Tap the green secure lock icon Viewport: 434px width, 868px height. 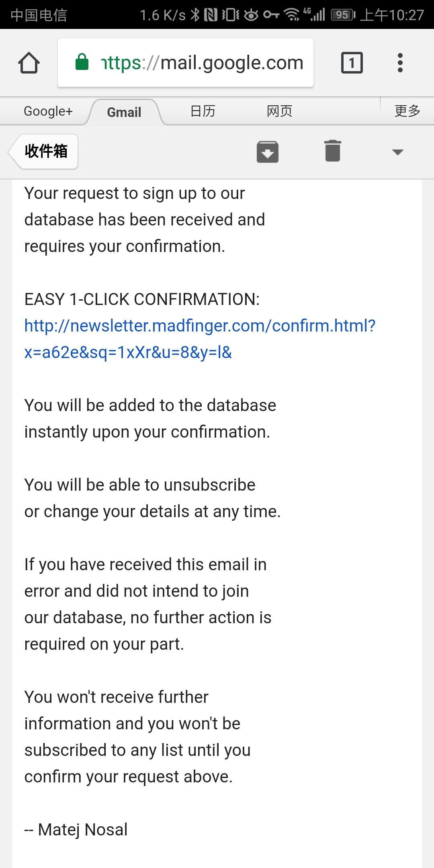(82, 62)
